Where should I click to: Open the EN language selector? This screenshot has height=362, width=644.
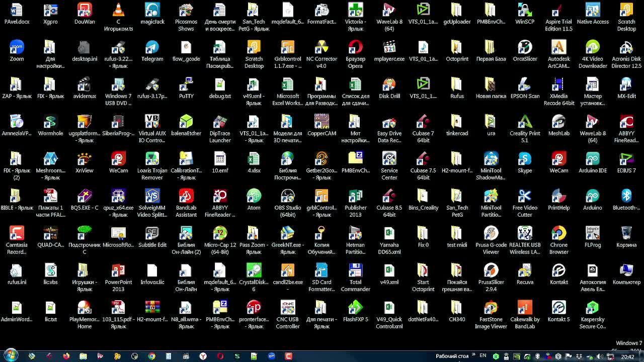point(483,356)
